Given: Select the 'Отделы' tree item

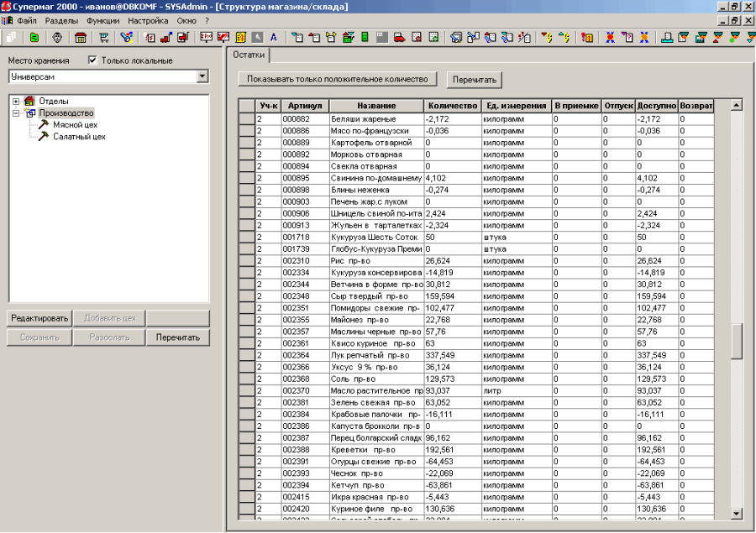Looking at the screenshot, I should tap(54, 102).
